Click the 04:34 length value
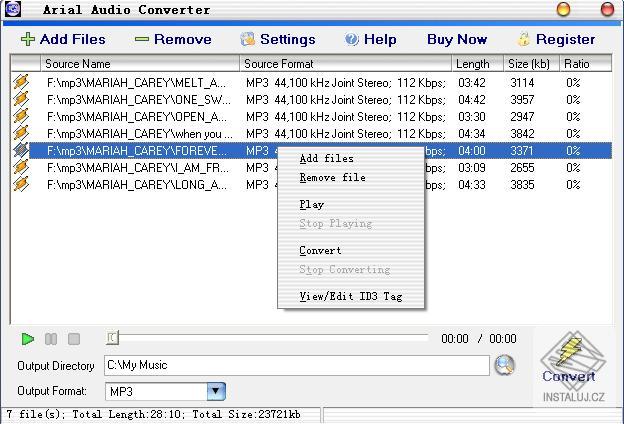Viewport: 624px width, 424px height. (472, 134)
